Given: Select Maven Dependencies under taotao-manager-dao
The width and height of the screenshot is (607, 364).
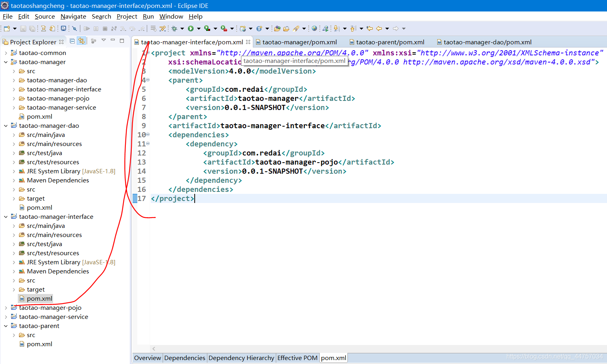Looking at the screenshot, I should point(58,180).
